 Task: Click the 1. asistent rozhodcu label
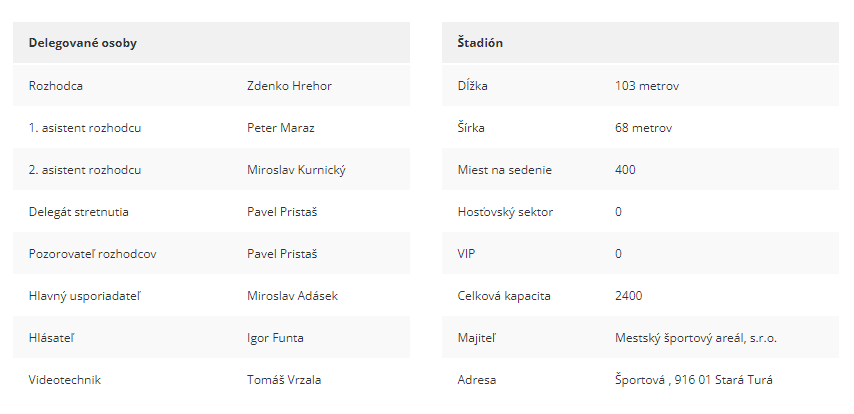pos(85,128)
